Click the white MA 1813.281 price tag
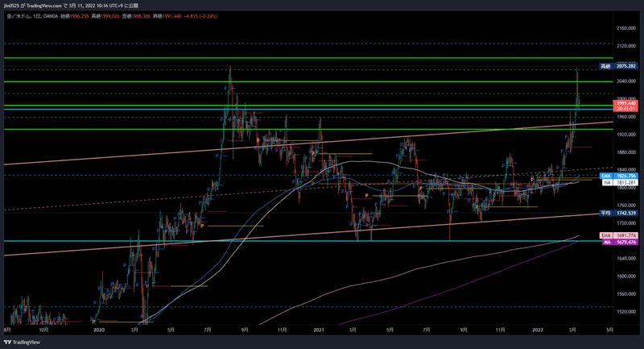 click(619, 182)
